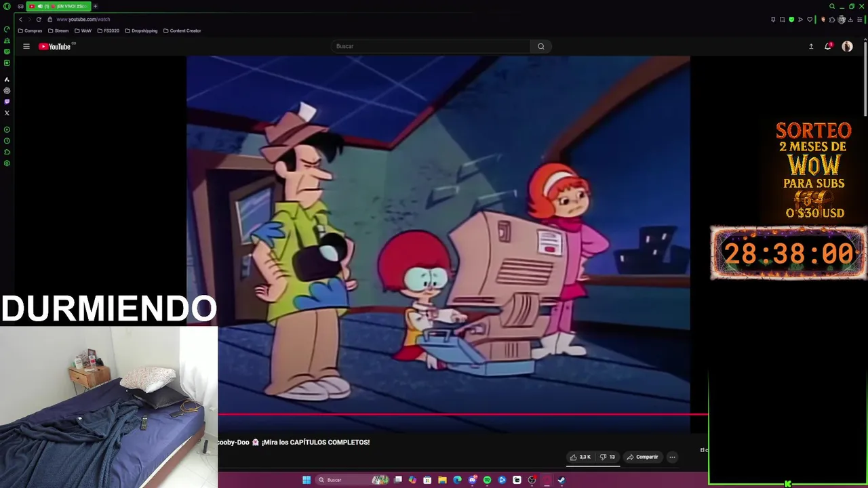The height and width of the screenshot is (488, 868).
Task: Click the Windows taskbar Buscar search box
Action: pyautogui.click(x=352, y=480)
